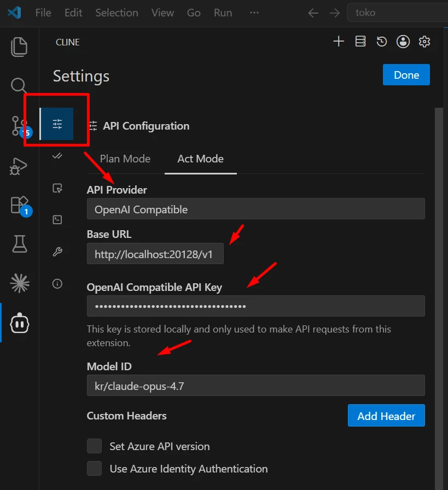Open MCP servers icon in Cline header
Viewport: 448px width, 490px height.
click(x=360, y=41)
